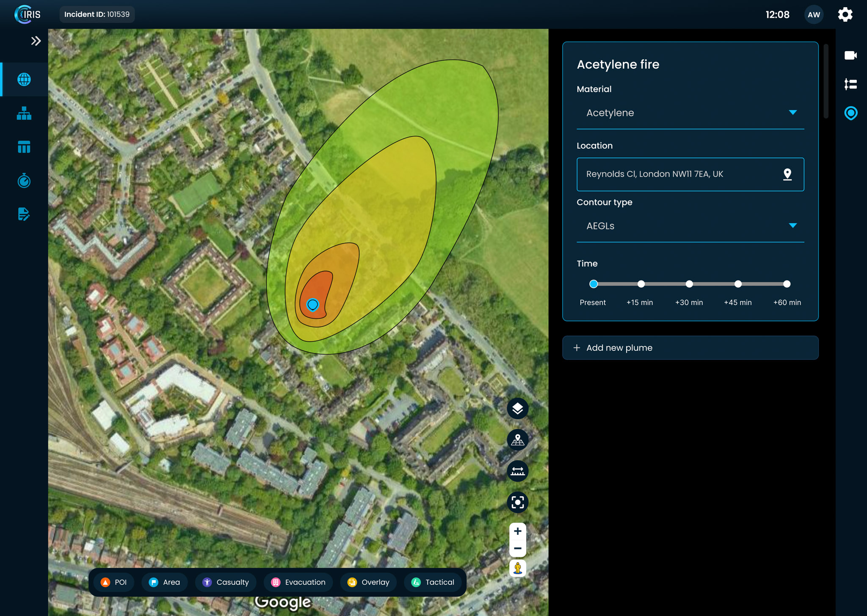Select the POI marker option
This screenshot has width=867, height=616.
click(114, 582)
